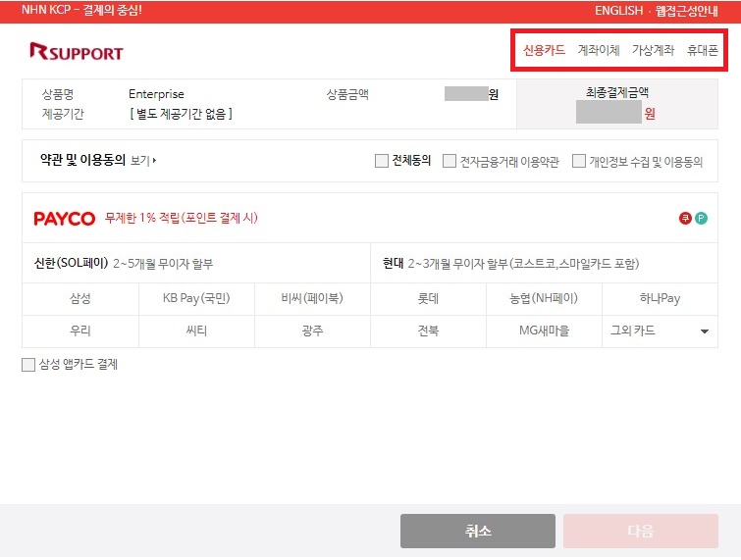Click the RSUPPORT logo
741x560 pixels.
pos(77,51)
